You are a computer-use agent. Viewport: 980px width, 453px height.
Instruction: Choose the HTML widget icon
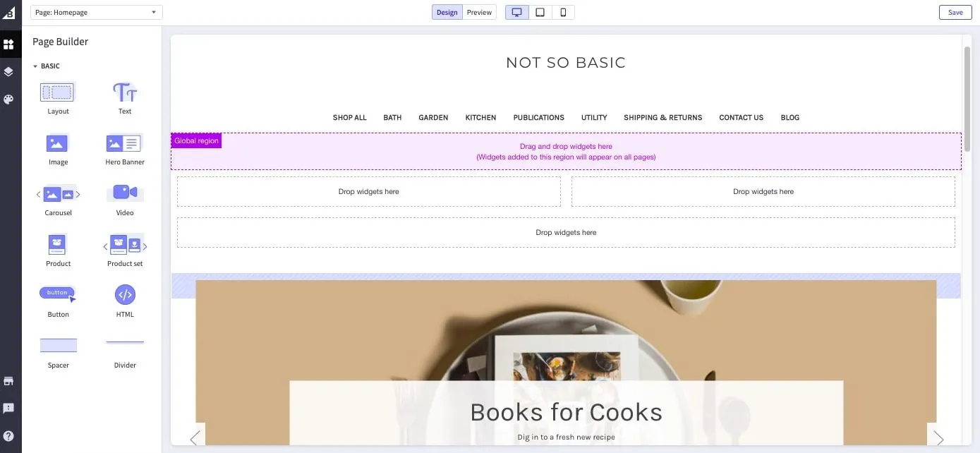click(125, 295)
